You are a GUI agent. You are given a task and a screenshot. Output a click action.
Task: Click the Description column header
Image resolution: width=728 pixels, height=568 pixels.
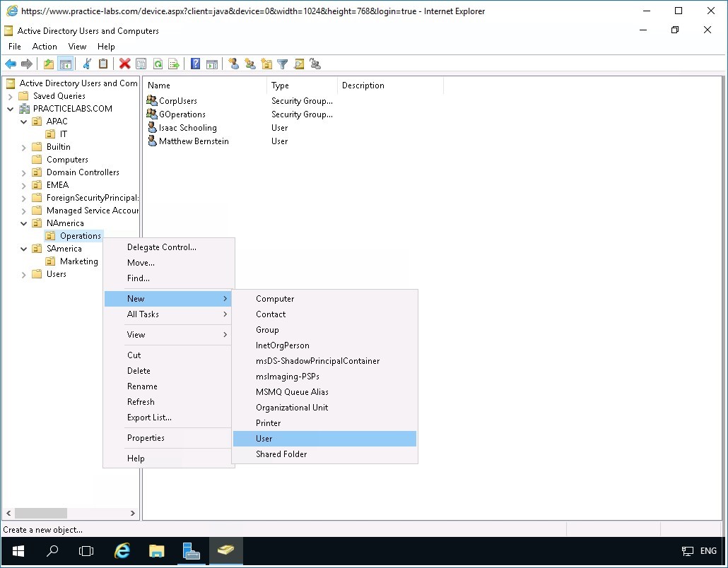390,85
